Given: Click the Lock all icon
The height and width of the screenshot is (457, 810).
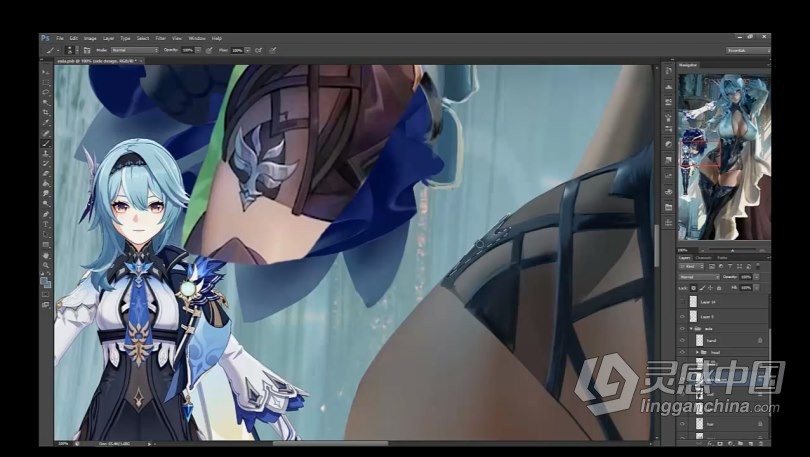Looking at the screenshot, I should pos(718,288).
